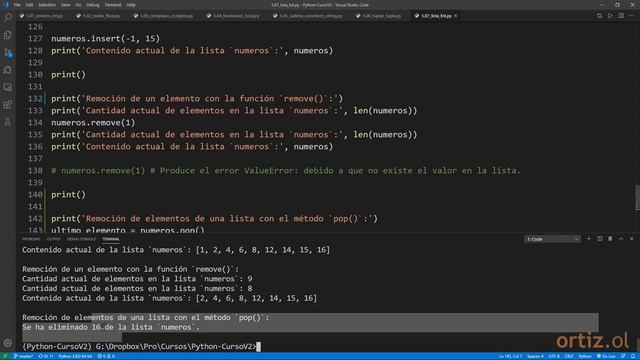Open the Terminal menu
The height and width of the screenshot is (360, 640).
coord(113,5)
